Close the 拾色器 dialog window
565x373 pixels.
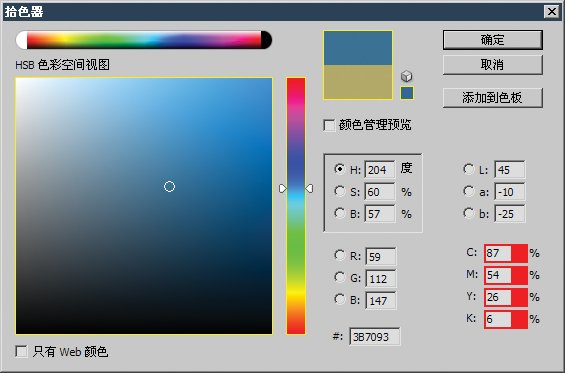[x=552, y=12]
